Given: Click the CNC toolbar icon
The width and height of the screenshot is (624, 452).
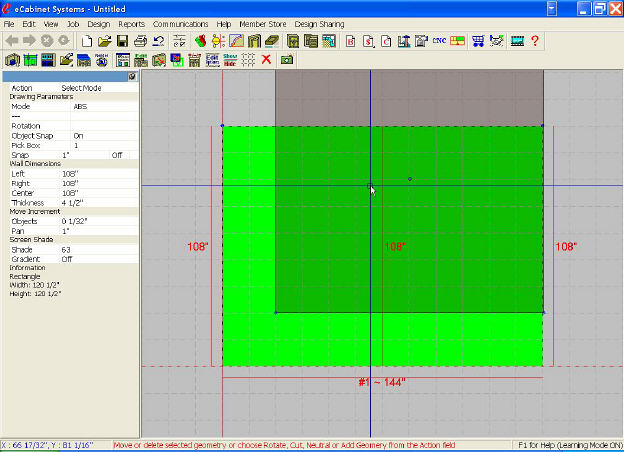Looking at the screenshot, I should coord(439,41).
